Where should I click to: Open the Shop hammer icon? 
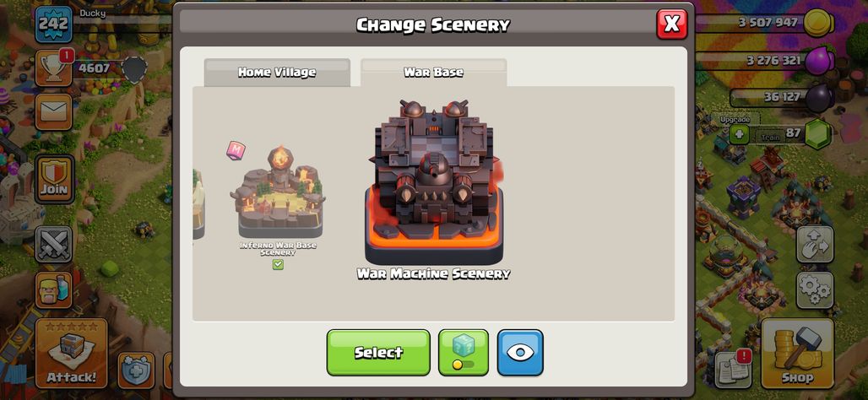(797, 354)
